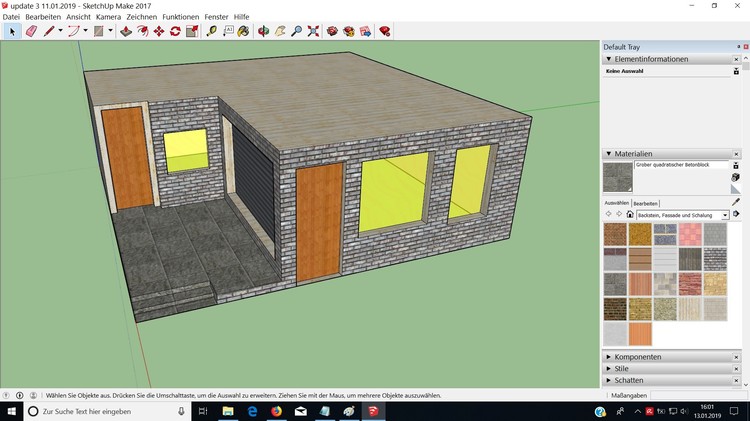Viewport: 750px width, 421px height.
Task: Select the Rotate tool
Action: coord(175,32)
